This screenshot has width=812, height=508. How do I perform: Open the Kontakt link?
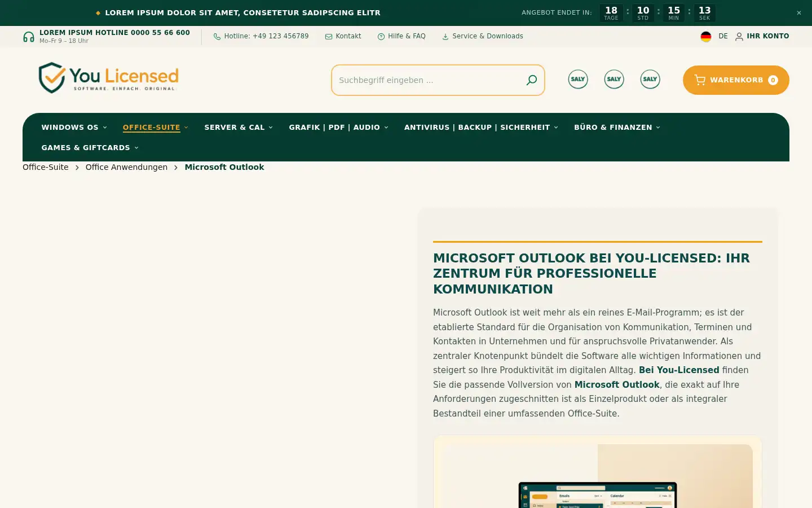pos(343,36)
